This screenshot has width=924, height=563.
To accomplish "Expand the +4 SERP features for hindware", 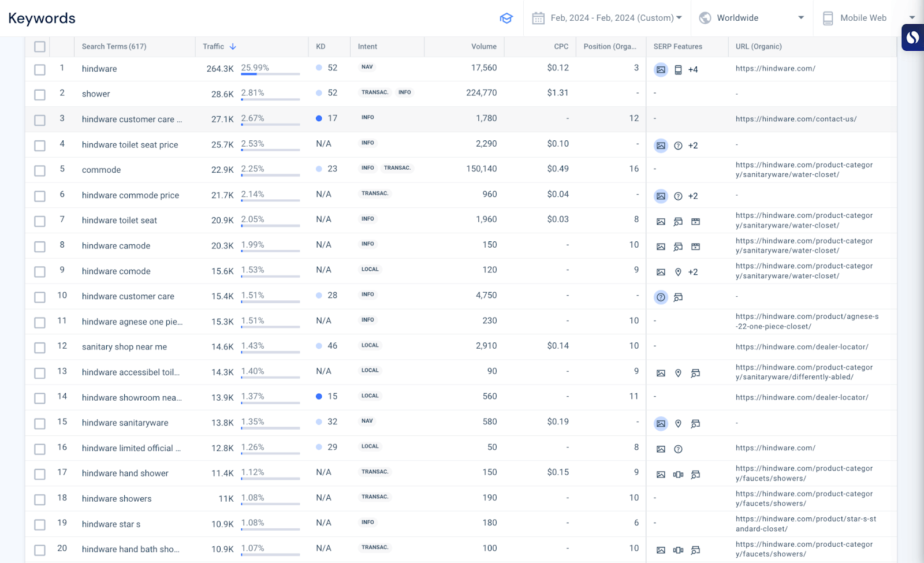I will 693,70.
